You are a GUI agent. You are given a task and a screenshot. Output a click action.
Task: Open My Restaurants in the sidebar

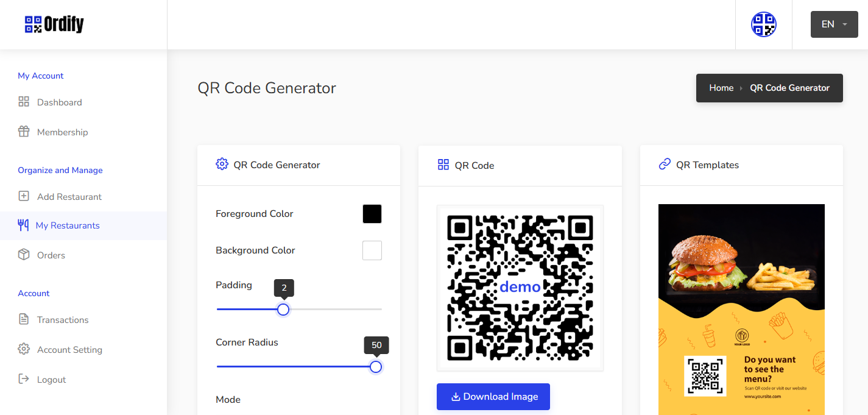pos(68,225)
